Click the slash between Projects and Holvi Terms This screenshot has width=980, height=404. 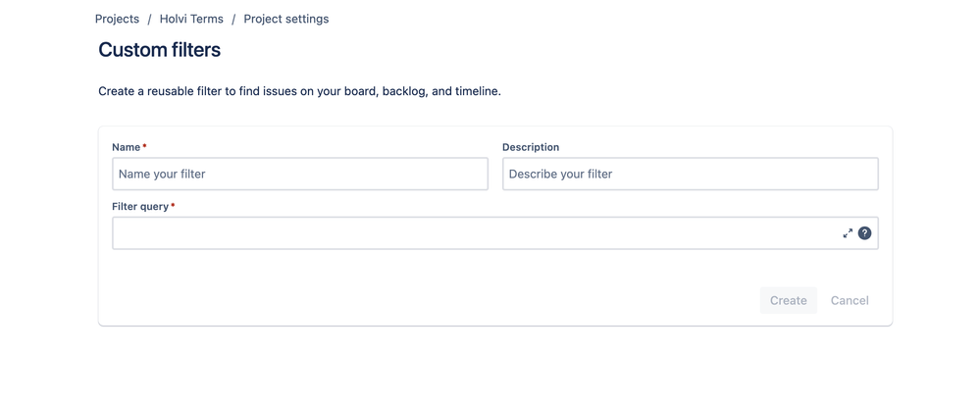pos(149,19)
